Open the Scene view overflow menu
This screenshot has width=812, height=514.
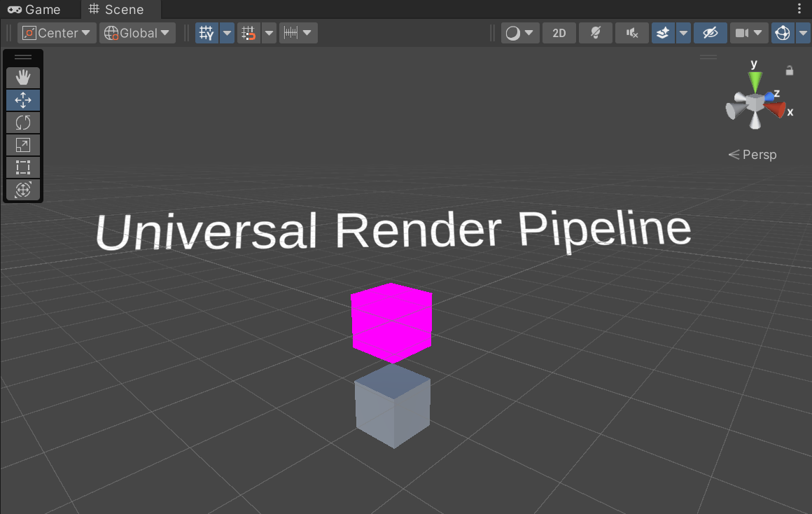800,7
